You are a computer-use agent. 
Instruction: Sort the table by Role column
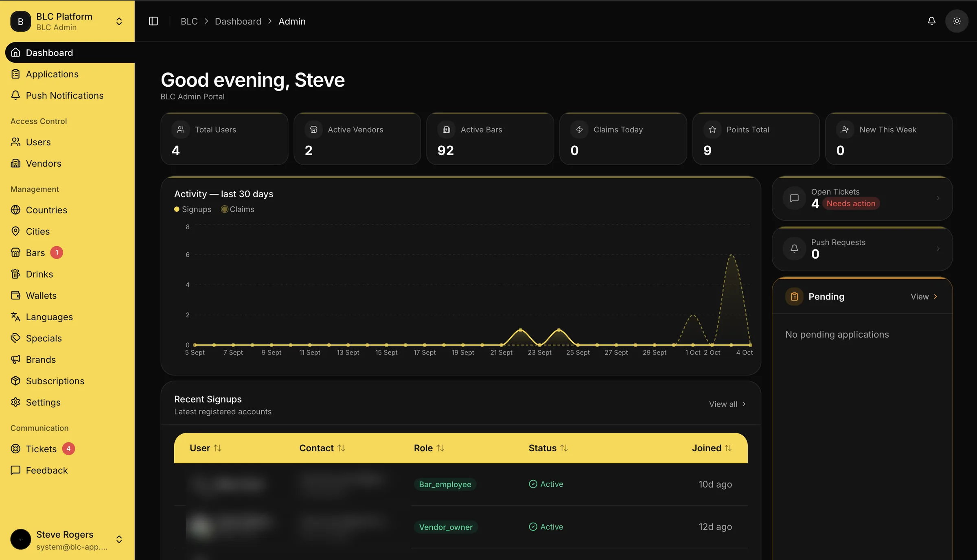tap(429, 448)
